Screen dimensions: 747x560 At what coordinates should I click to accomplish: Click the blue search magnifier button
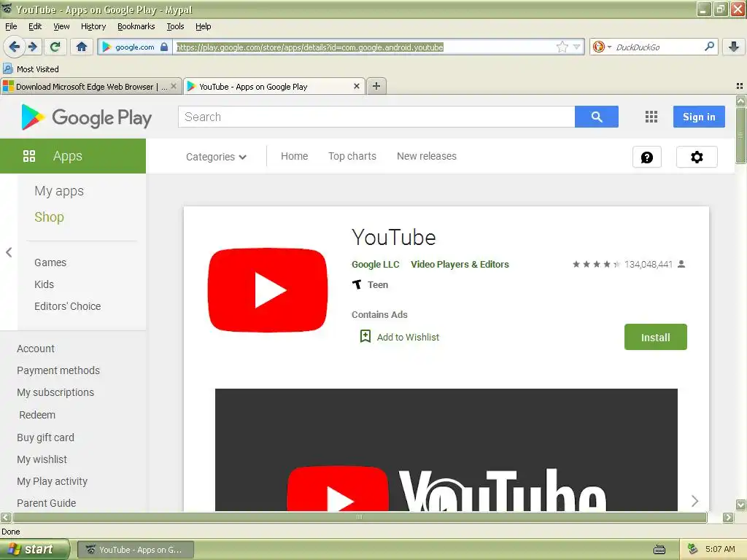tap(597, 117)
